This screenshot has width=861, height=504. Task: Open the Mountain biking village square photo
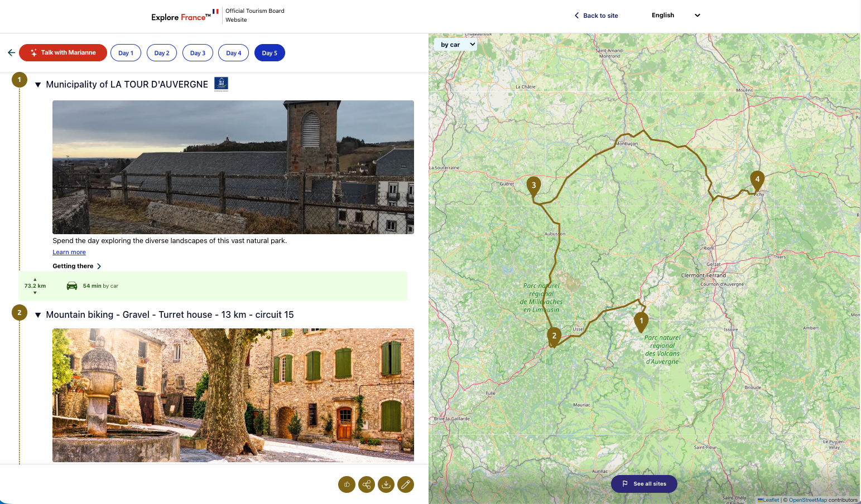233,395
